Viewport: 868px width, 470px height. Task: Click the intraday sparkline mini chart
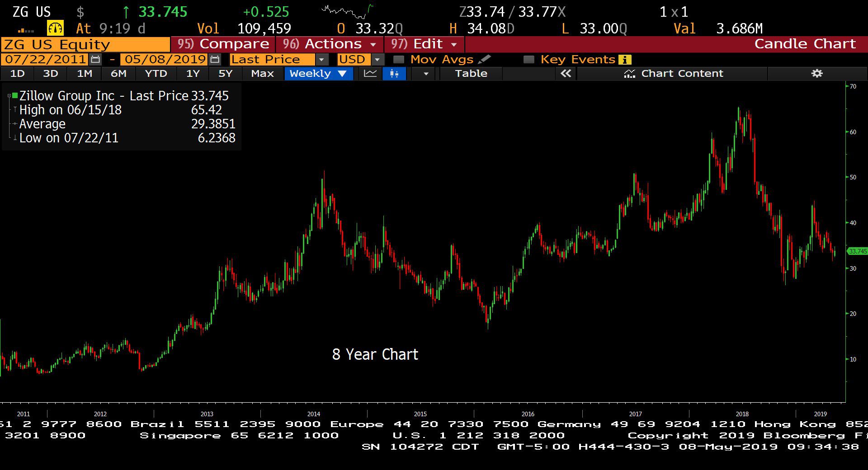[x=347, y=11]
